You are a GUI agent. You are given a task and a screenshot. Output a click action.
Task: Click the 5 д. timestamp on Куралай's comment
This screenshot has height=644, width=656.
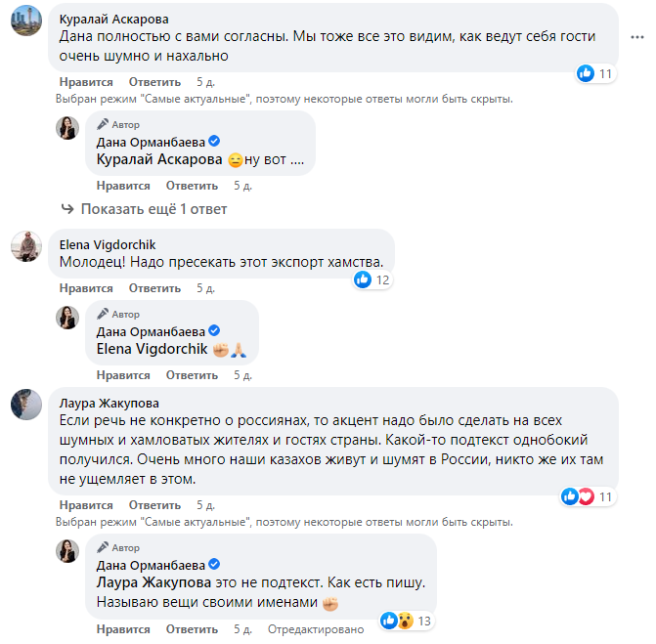pyautogui.click(x=205, y=82)
